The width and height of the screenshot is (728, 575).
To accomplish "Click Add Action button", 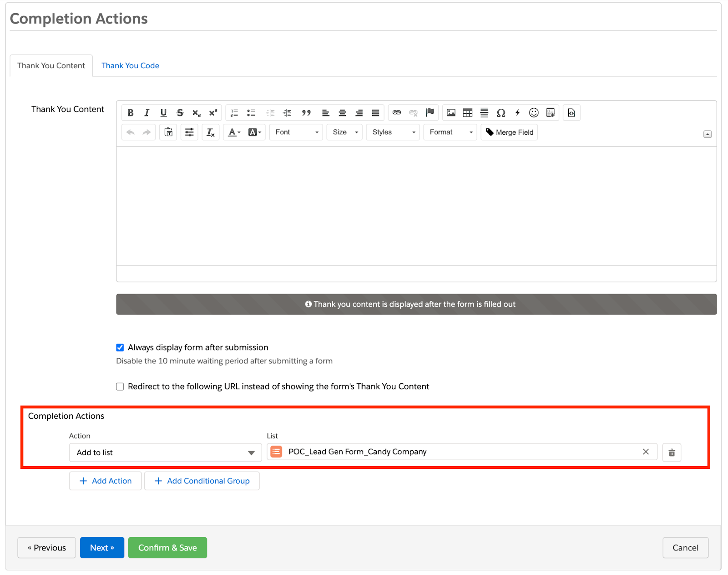I will [106, 481].
